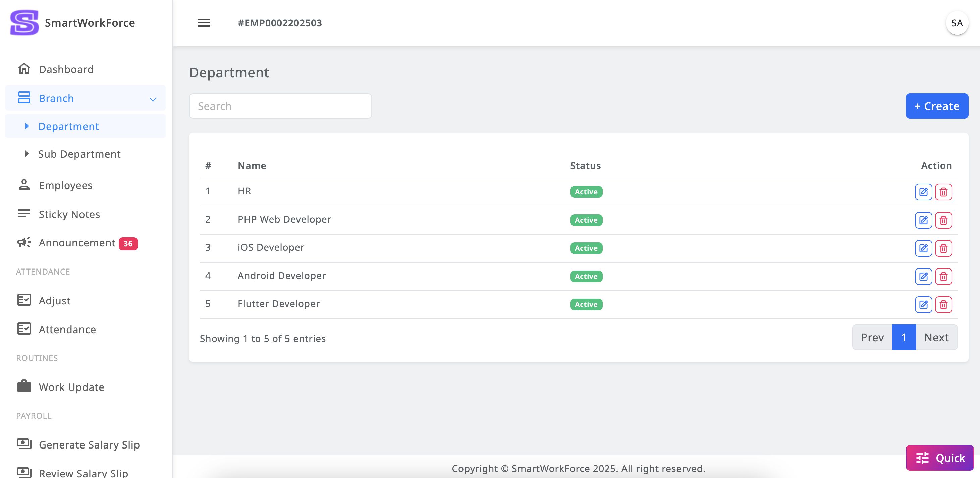Delete the HR department row
Screen dimensions: 980x478
click(943, 192)
